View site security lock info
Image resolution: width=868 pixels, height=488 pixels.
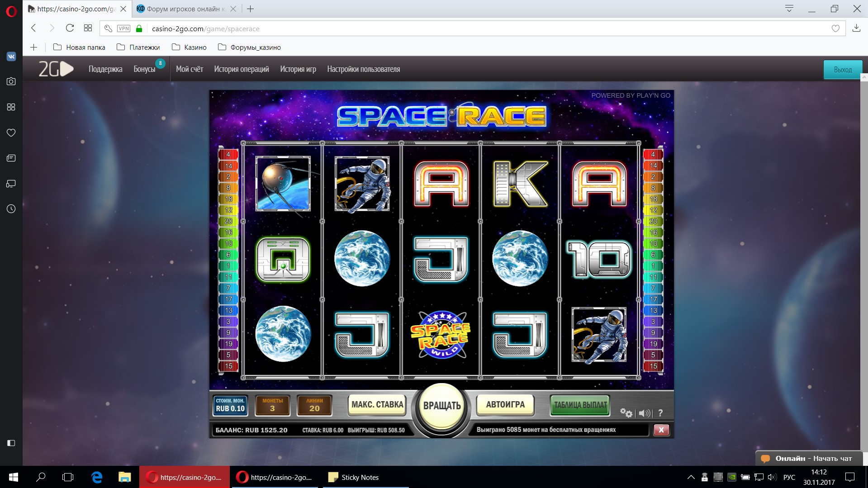point(139,28)
